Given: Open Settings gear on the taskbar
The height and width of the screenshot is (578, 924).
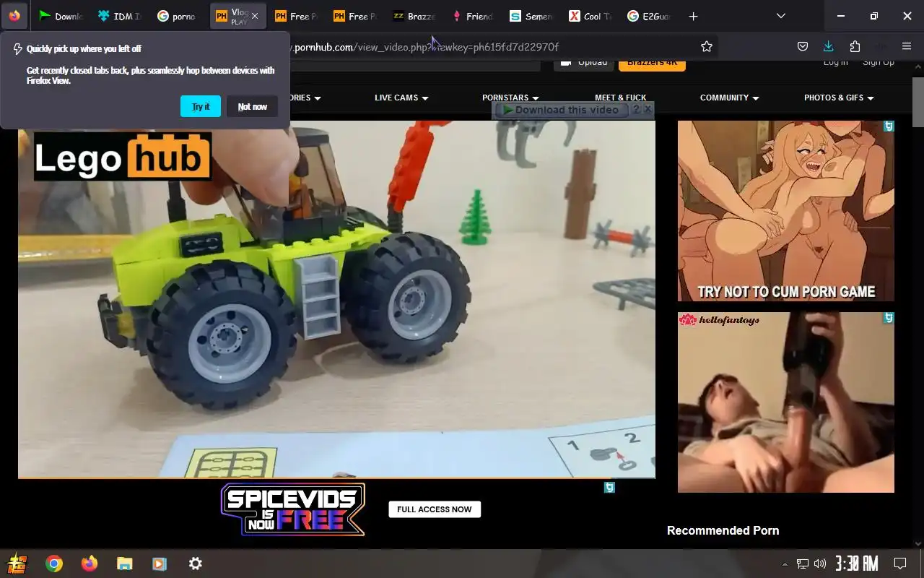Looking at the screenshot, I should (x=196, y=564).
